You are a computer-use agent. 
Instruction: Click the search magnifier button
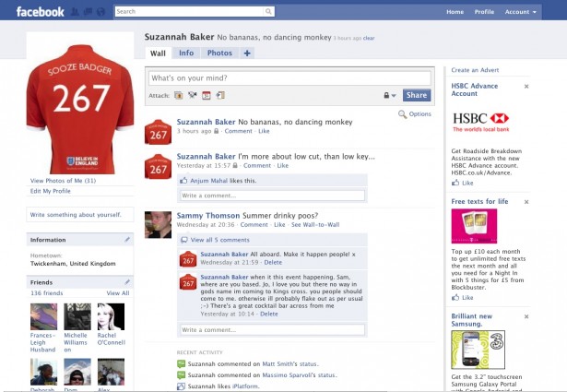pyautogui.click(x=268, y=12)
